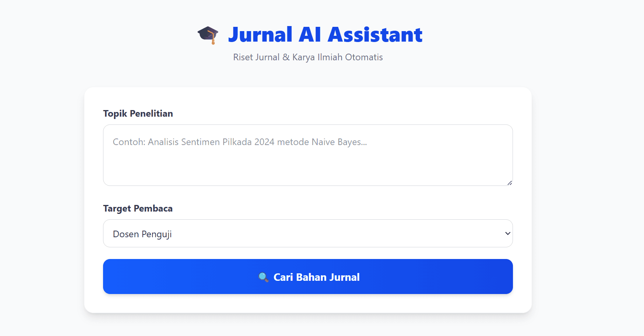This screenshot has height=336, width=644.
Task: Click the Topik Penelitian label
Action: tap(138, 113)
